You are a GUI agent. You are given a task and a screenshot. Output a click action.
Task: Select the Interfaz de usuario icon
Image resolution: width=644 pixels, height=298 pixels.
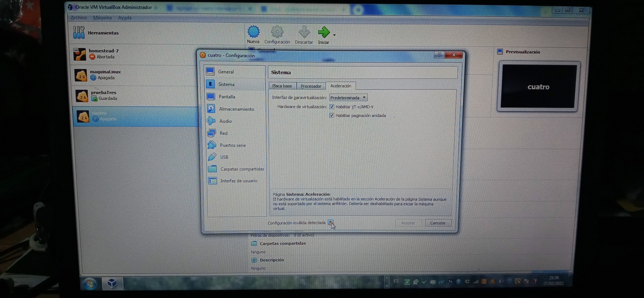212,181
